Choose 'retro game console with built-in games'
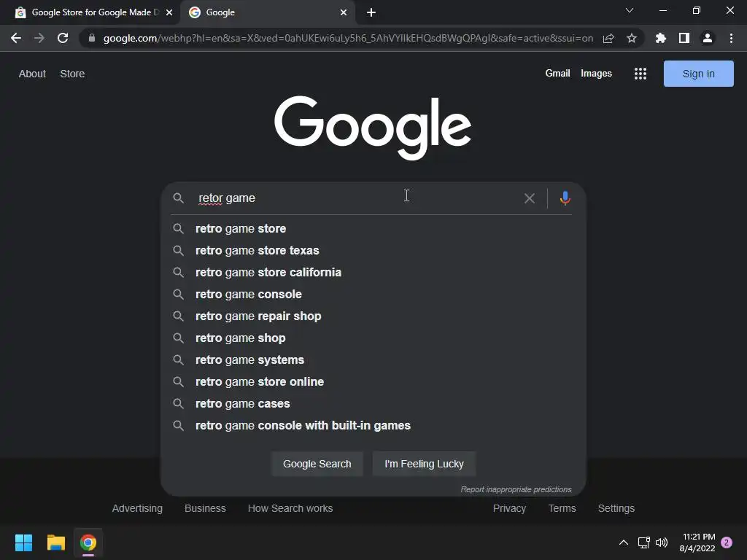Image resolution: width=747 pixels, height=560 pixels. (x=373, y=426)
